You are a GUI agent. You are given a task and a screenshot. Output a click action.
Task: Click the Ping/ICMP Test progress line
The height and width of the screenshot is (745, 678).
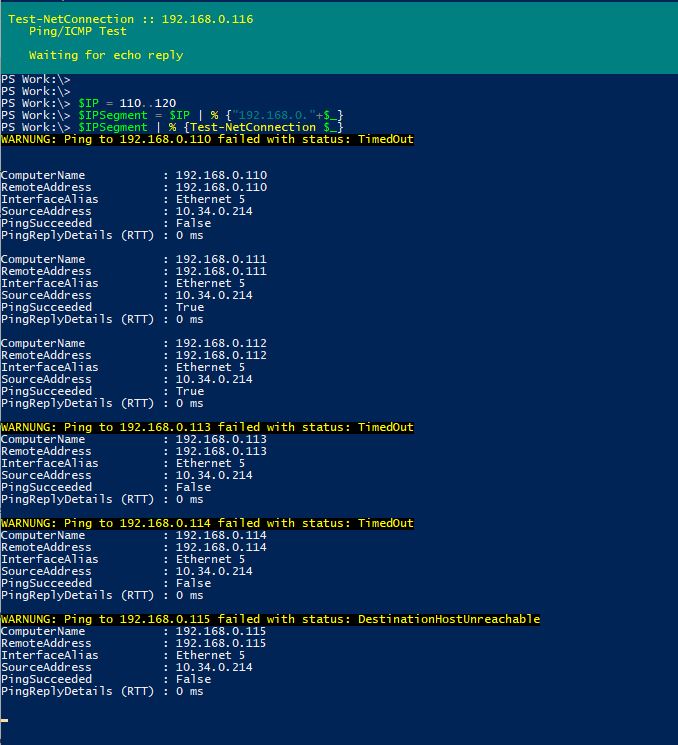(78, 31)
